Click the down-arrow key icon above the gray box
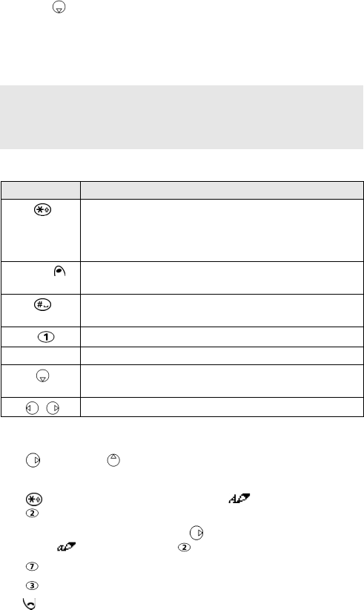364x610 pixels. point(59,7)
